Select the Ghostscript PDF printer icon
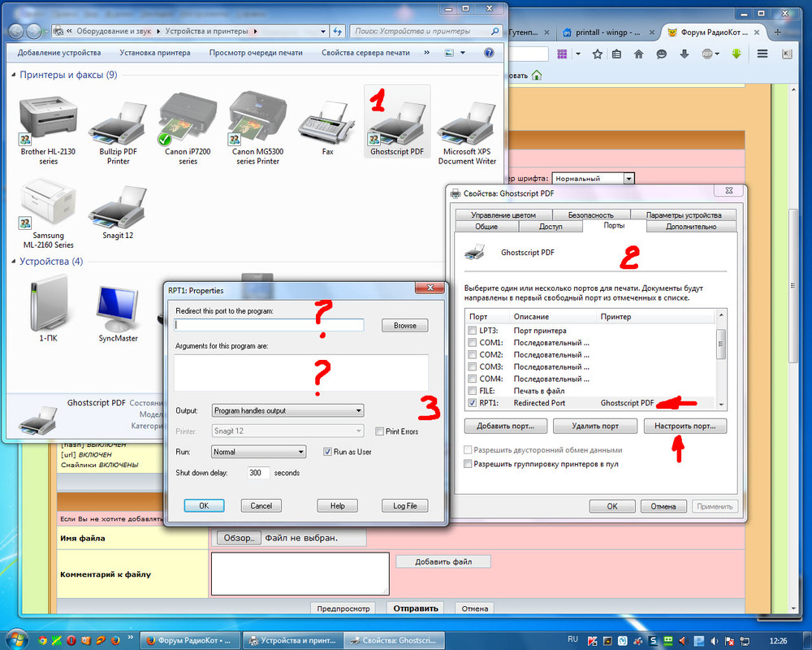This screenshot has width=812, height=650. click(x=397, y=124)
